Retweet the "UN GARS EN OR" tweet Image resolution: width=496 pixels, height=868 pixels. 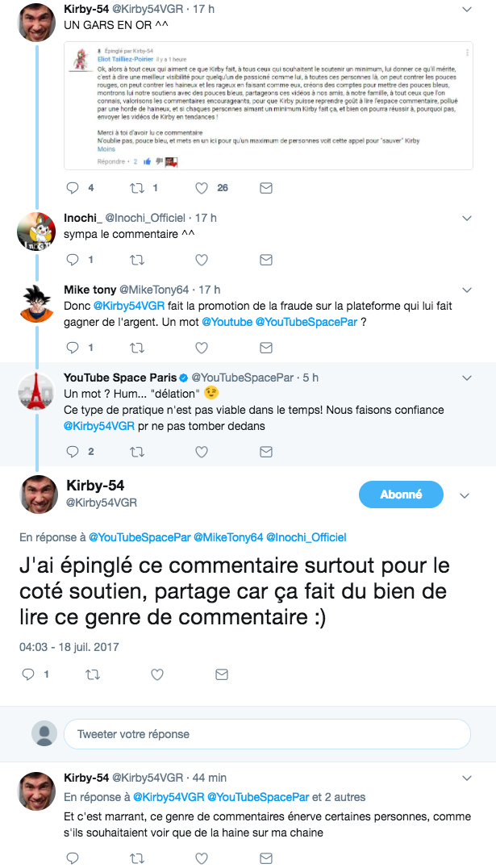point(137,188)
